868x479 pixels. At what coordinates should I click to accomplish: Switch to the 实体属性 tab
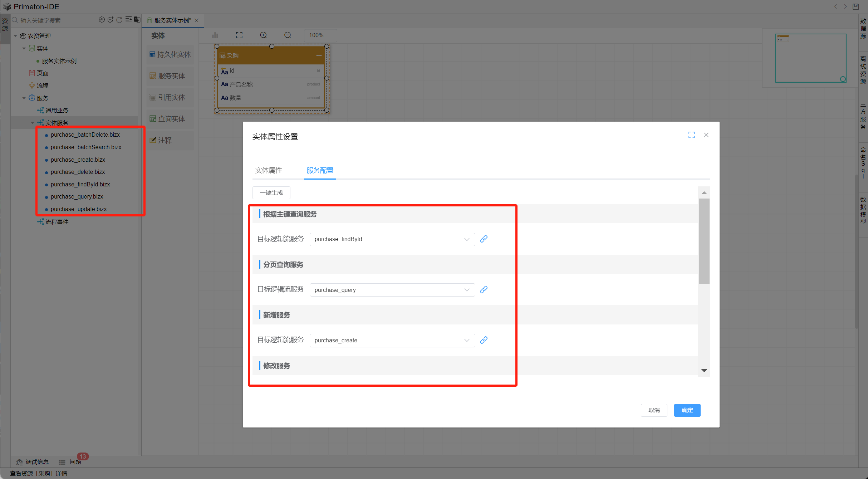tap(269, 170)
